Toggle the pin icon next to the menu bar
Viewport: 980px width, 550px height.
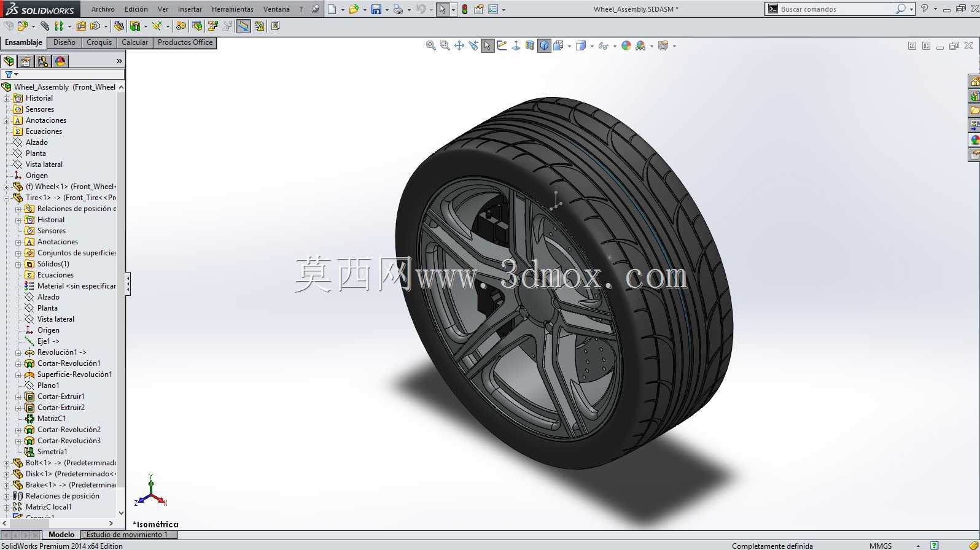click(315, 9)
